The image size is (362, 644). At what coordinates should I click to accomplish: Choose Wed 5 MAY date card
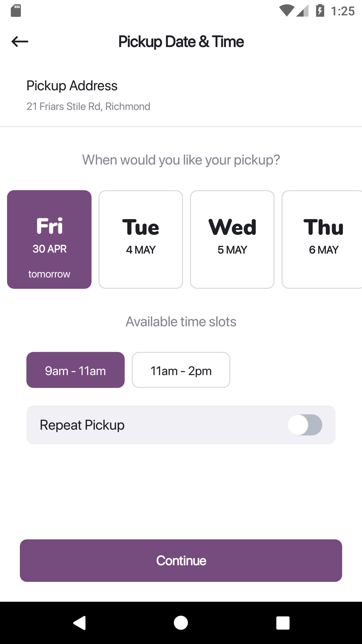pyautogui.click(x=232, y=239)
